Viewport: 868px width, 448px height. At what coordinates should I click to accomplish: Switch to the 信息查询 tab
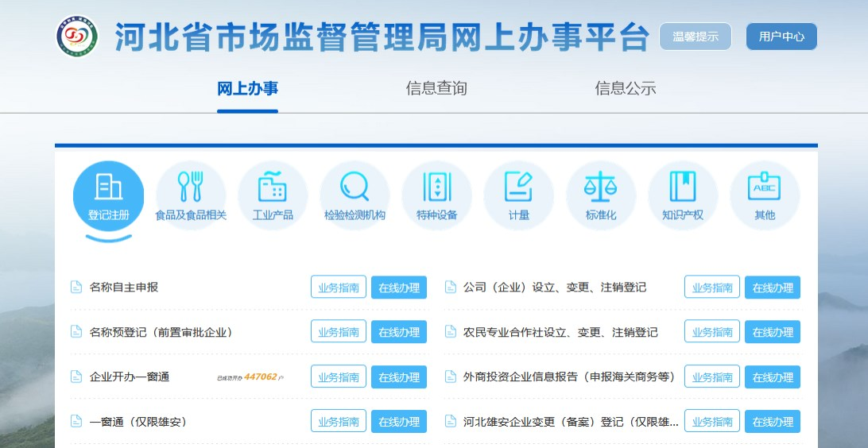[436, 88]
